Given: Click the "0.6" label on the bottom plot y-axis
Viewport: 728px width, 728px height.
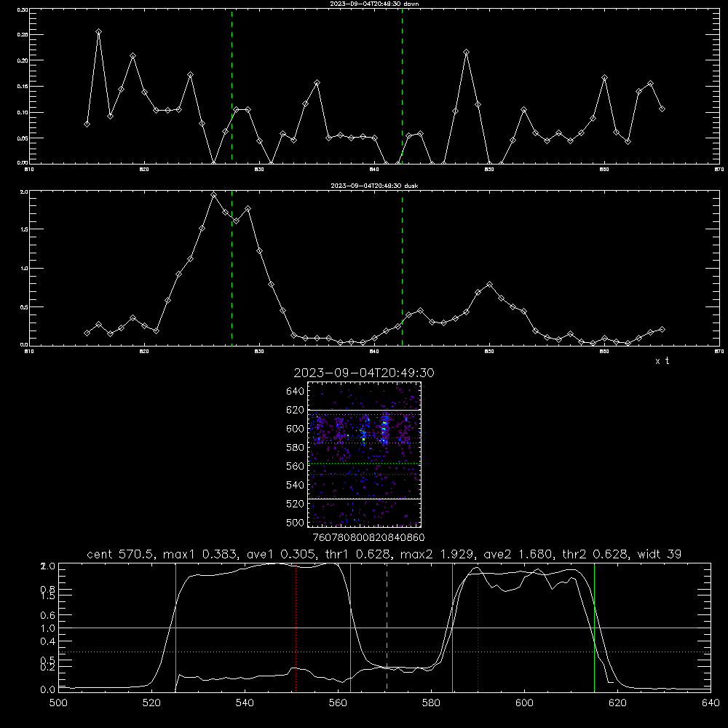Looking at the screenshot, I should coord(48,615).
